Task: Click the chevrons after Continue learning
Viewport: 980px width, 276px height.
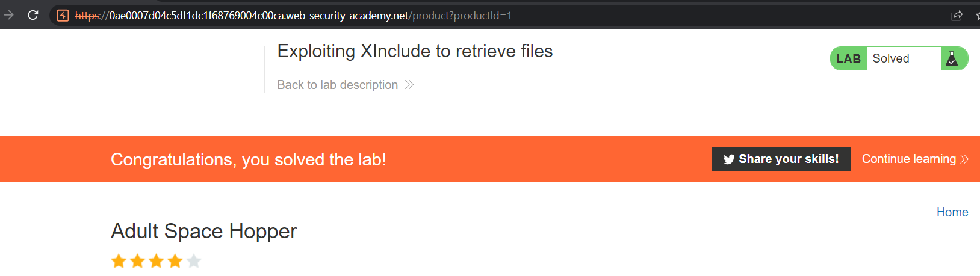Action: pos(964,159)
